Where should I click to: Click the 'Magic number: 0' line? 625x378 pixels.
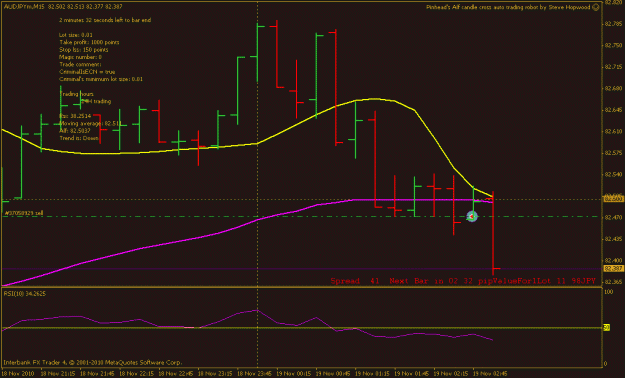click(81, 57)
